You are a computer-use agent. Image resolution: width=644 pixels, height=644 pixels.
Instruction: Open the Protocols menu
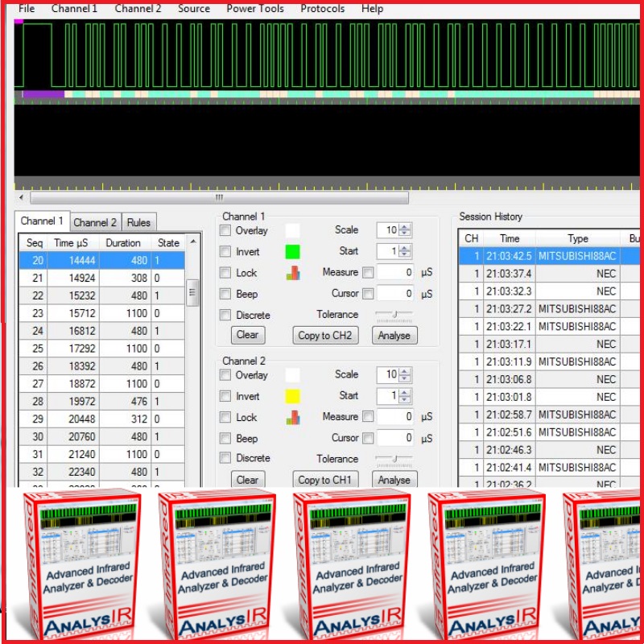(x=323, y=9)
